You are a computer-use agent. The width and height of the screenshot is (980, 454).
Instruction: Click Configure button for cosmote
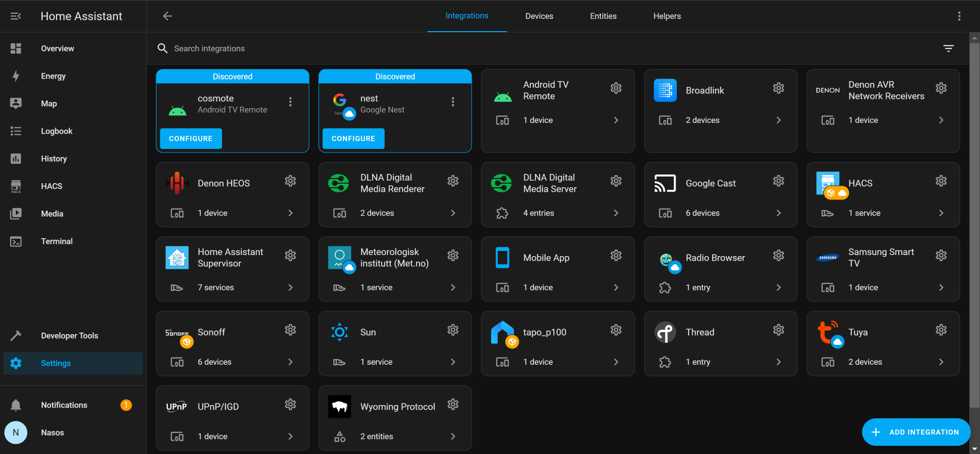click(x=191, y=139)
